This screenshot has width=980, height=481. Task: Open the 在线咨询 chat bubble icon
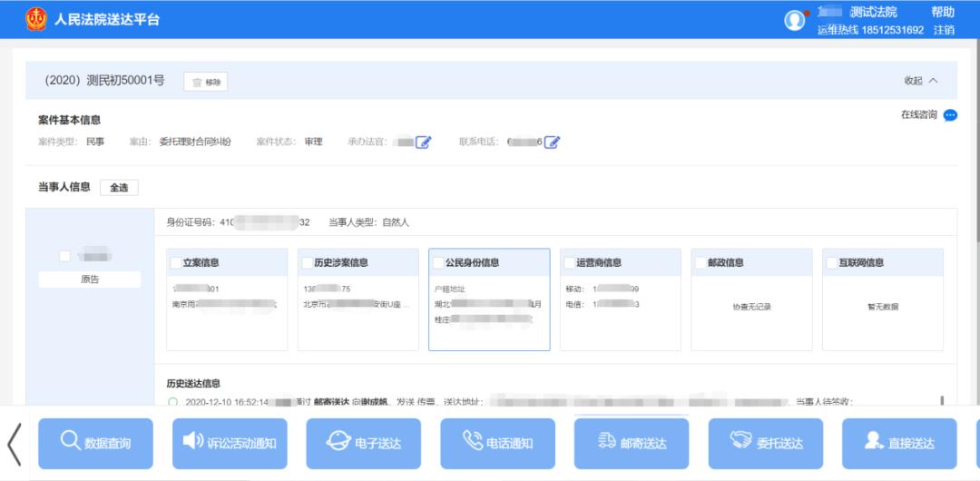950,115
